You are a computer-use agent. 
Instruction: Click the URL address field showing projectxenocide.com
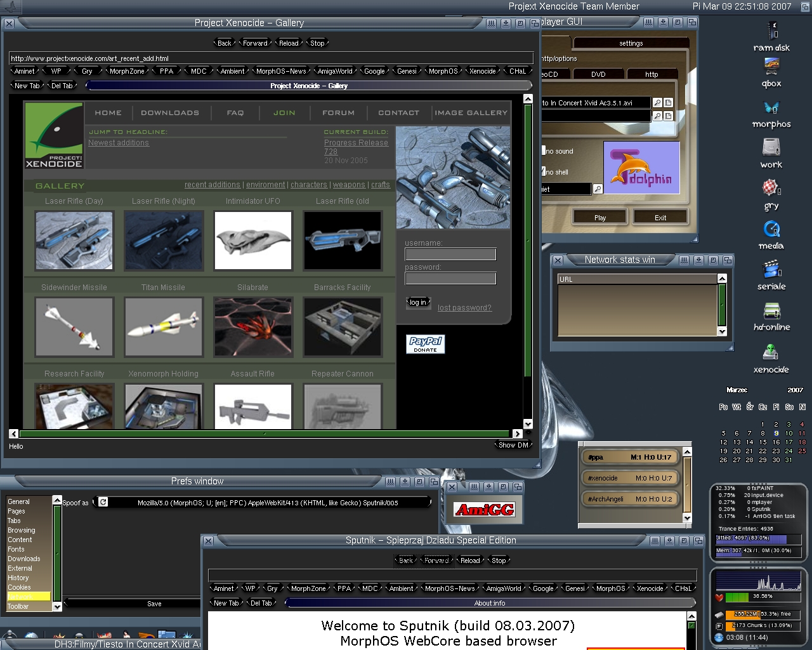coord(271,58)
